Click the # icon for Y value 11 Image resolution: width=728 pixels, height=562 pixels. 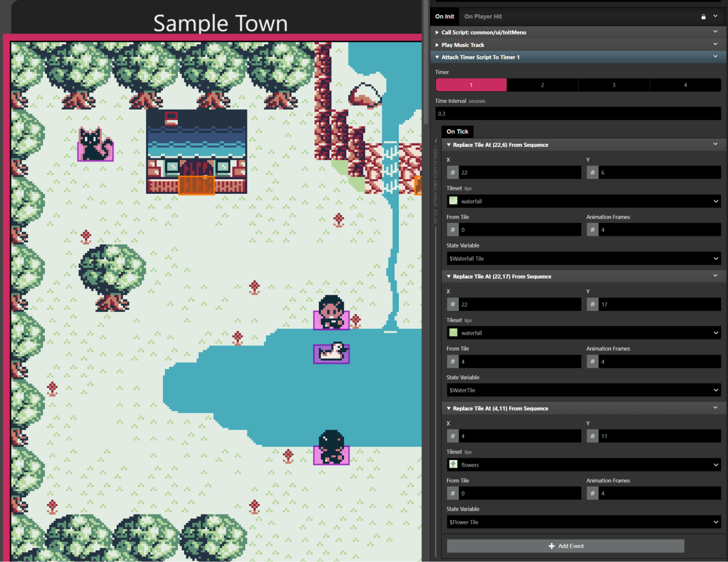[x=593, y=436]
